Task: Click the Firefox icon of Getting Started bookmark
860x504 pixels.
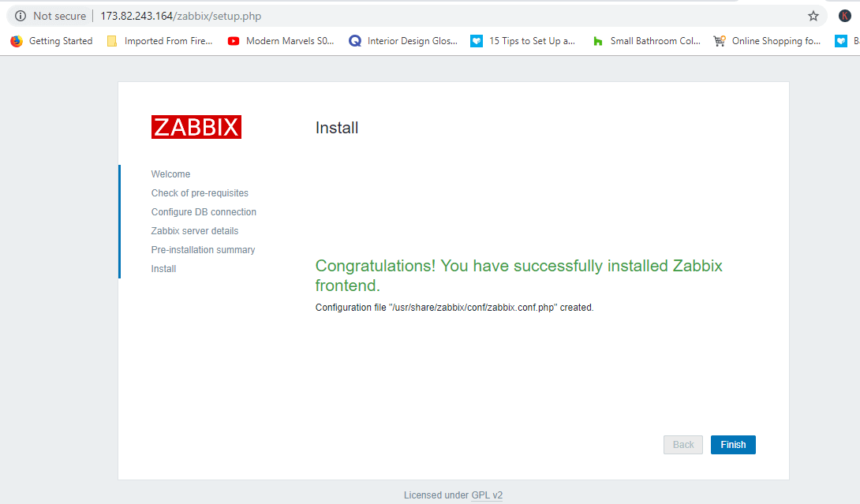Action: [x=17, y=41]
